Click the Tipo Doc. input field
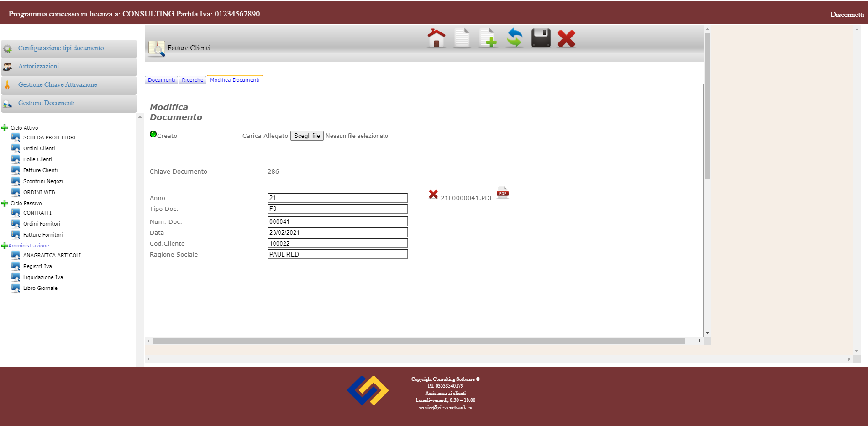Viewport: 868px width, 426px height. click(x=337, y=209)
